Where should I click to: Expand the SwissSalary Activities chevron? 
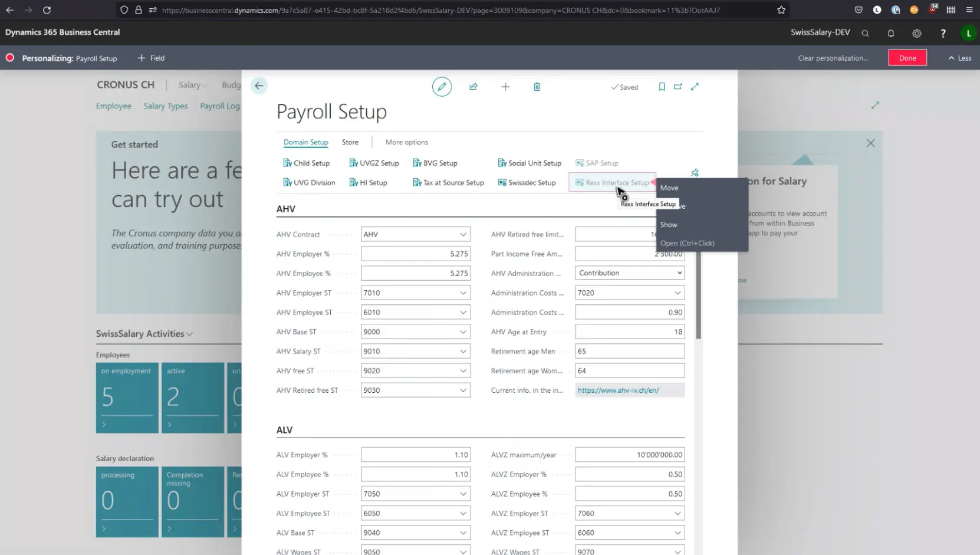(x=189, y=334)
